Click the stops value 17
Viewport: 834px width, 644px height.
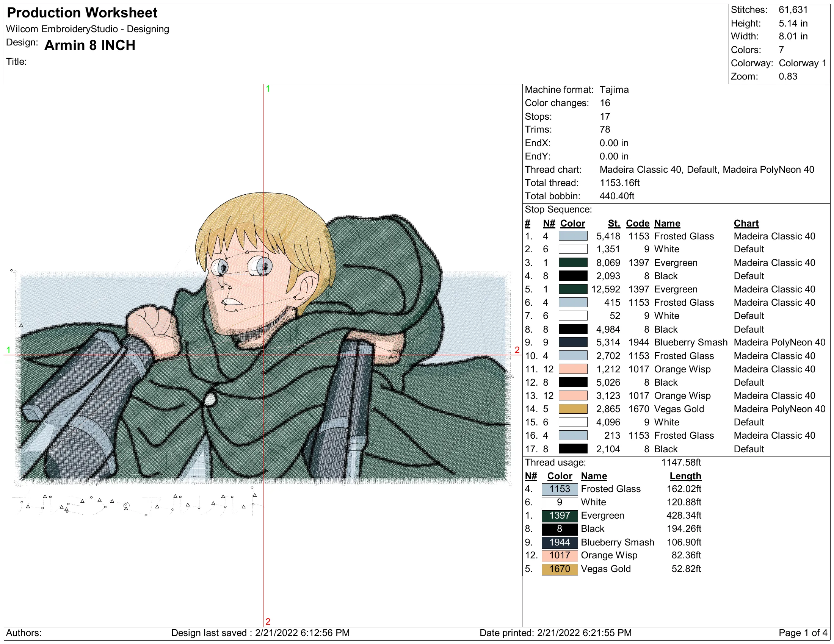coord(605,116)
